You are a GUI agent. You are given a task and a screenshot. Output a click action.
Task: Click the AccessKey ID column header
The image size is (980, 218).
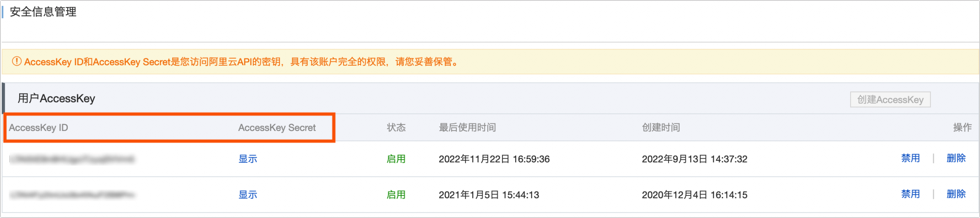[x=38, y=128]
